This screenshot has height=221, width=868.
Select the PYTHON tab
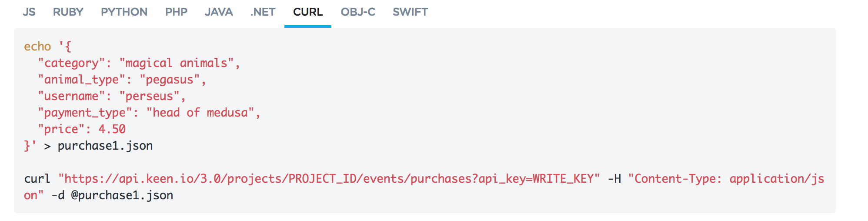tap(124, 12)
